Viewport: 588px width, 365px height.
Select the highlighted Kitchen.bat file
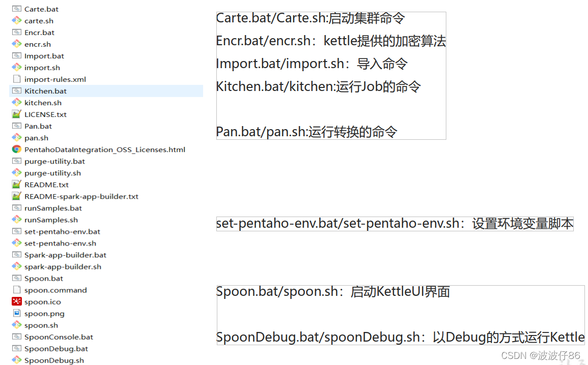point(106,91)
